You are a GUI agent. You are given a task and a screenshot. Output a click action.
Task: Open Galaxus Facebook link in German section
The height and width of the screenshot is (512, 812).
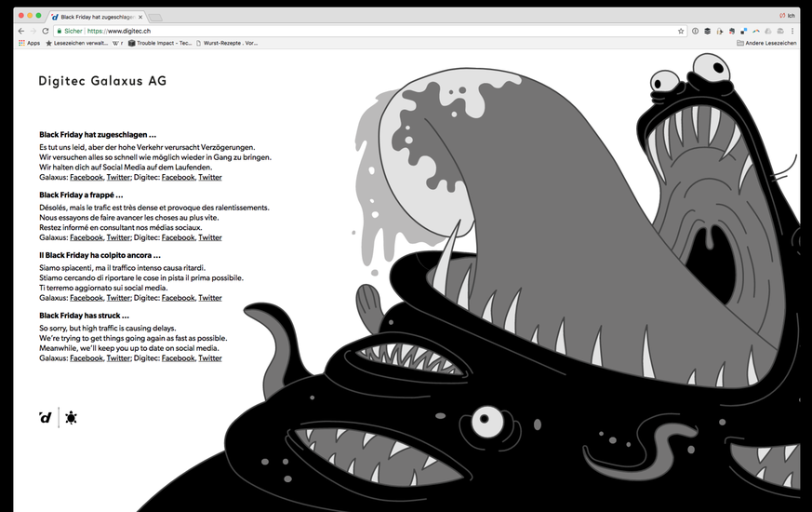click(87, 177)
